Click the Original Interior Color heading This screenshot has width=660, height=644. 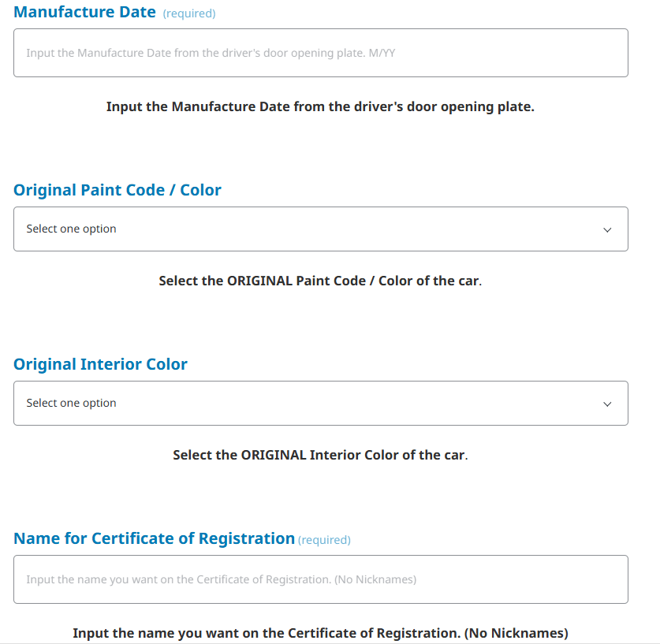(100, 364)
